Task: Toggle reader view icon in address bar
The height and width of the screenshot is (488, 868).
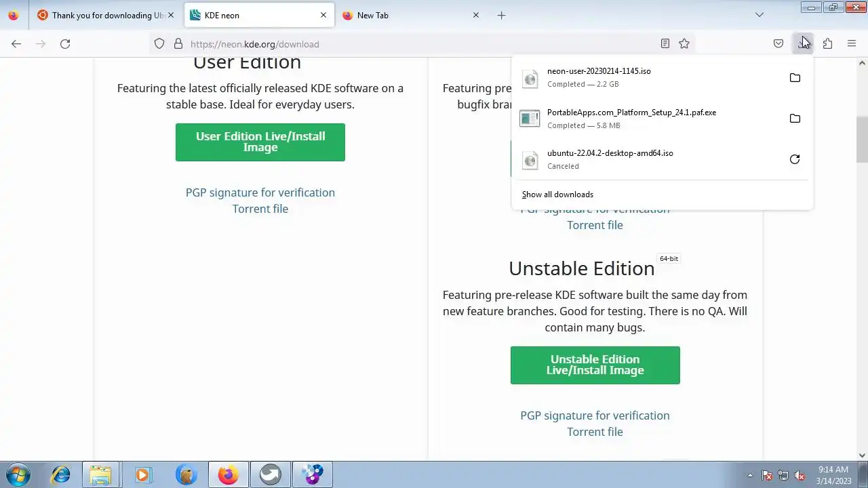Action: coord(665,44)
